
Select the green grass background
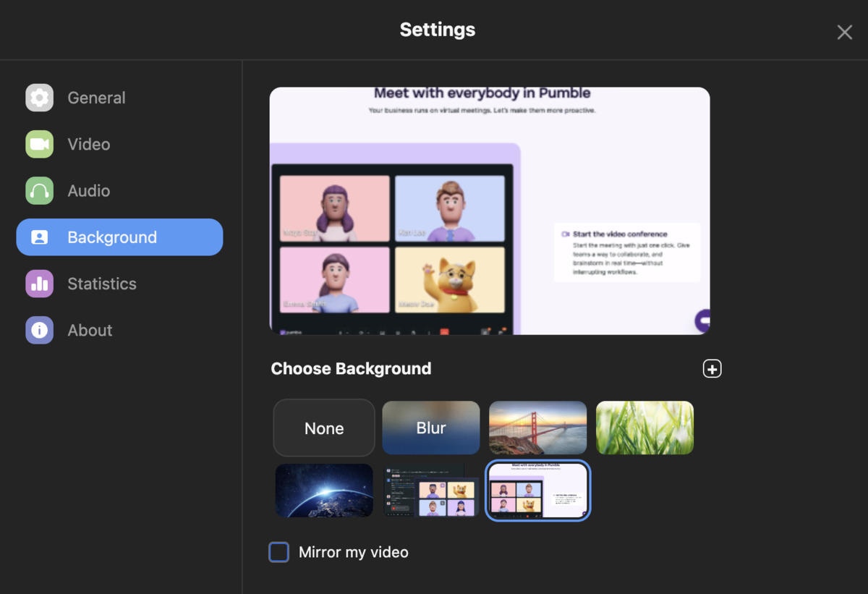pos(644,428)
